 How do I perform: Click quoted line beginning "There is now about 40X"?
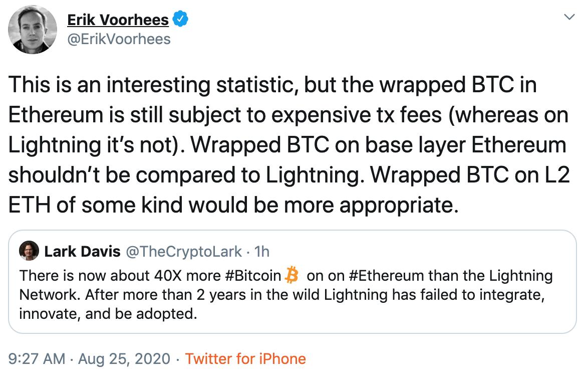285,275
